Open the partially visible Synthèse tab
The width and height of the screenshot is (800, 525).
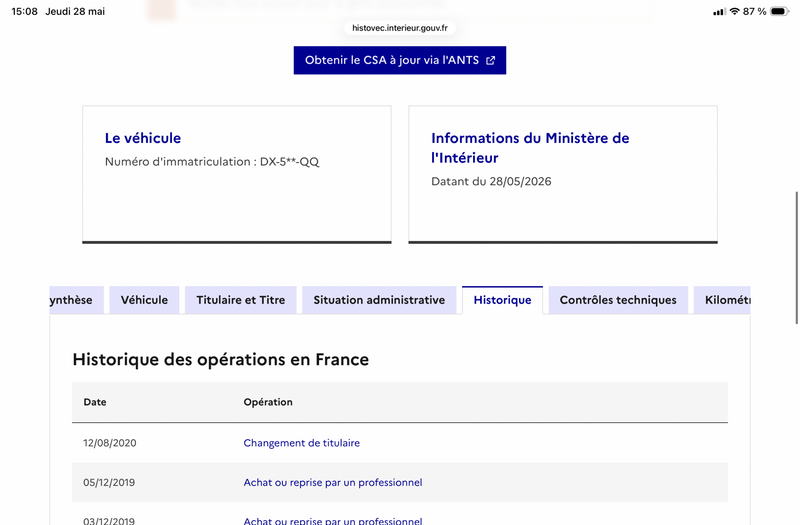pos(77,300)
